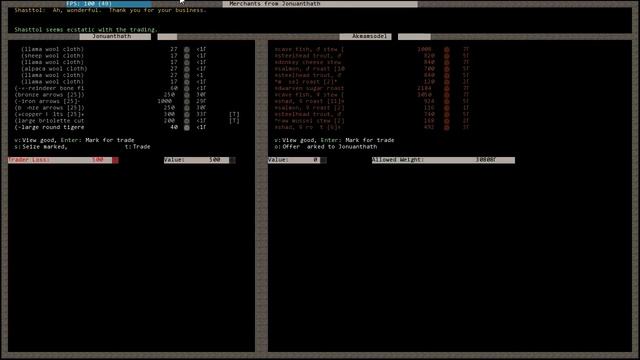Click the 1000 value of iron arrows

164,102
